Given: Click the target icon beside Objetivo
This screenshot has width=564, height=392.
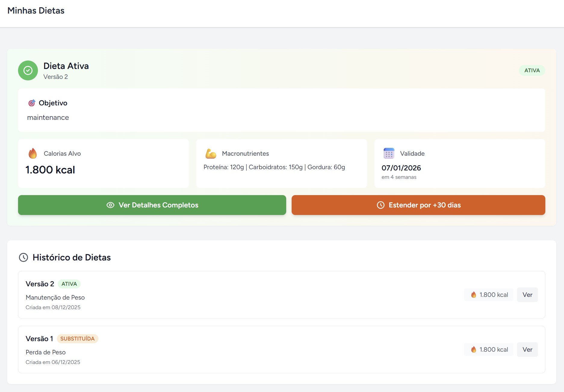Looking at the screenshot, I should [32, 103].
